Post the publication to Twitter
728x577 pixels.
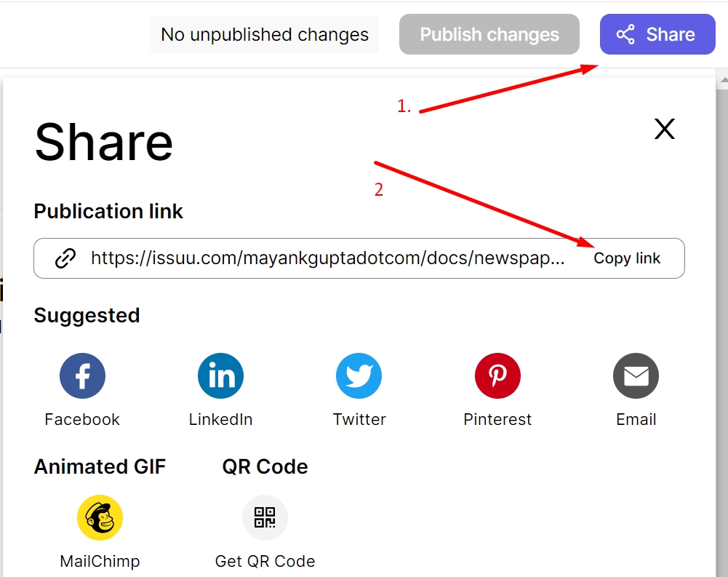click(359, 375)
